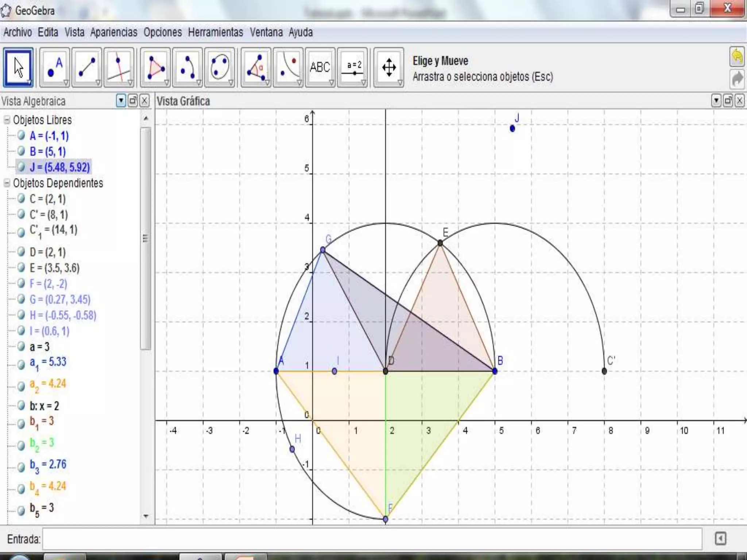Select the Move Graphics View tool
Screen dimensions: 747x560
point(388,67)
